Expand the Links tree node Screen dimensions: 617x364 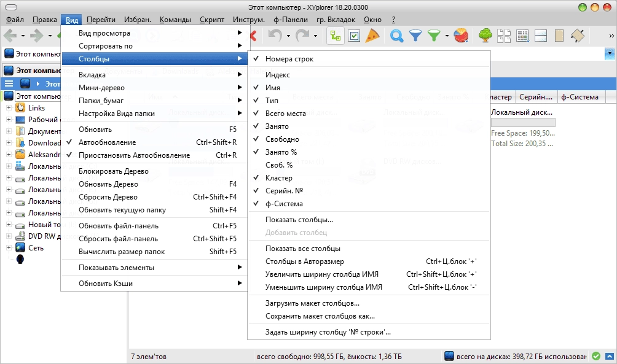coord(9,107)
